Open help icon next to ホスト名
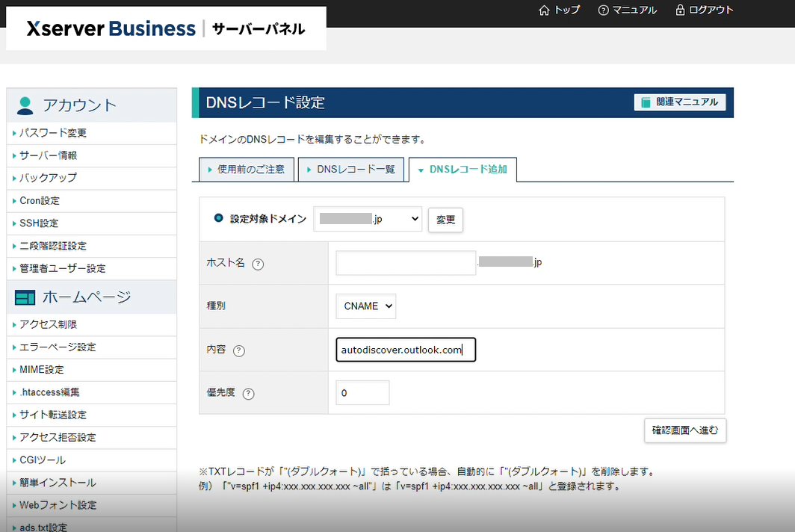The width and height of the screenshot is (795, 532). point(258,264)
